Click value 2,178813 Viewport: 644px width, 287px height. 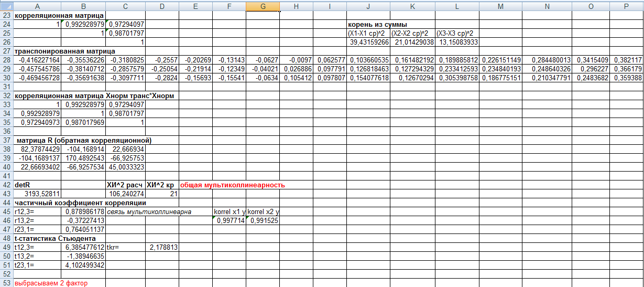pos(162,248)
